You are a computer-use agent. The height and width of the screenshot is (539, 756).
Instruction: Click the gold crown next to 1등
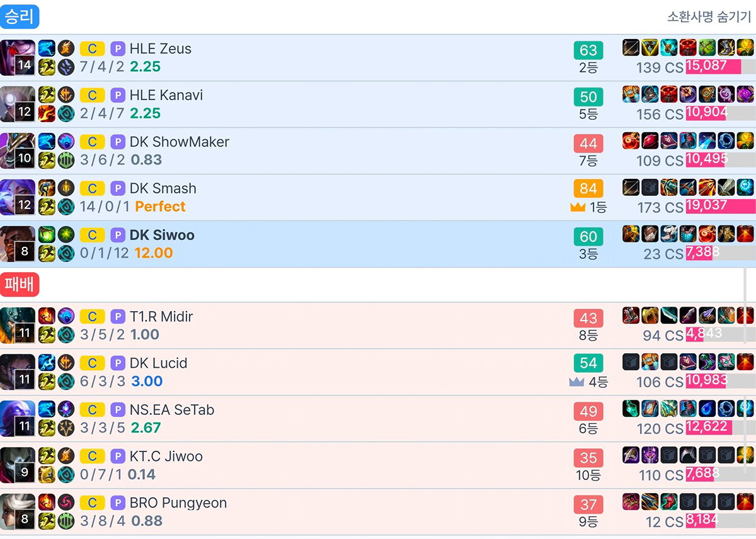(578, 207)
